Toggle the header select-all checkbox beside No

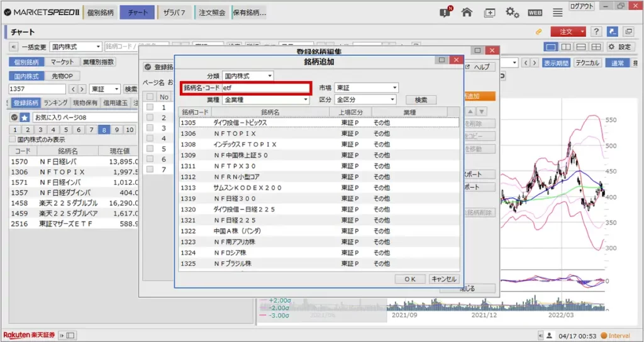(150, 97)
